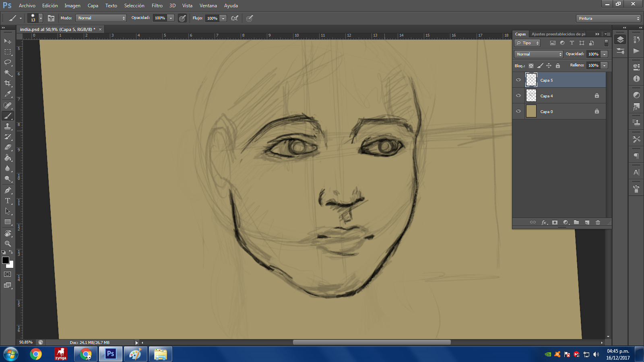Click the Capa 5 layer thumbnail

[x=531, y=80]
